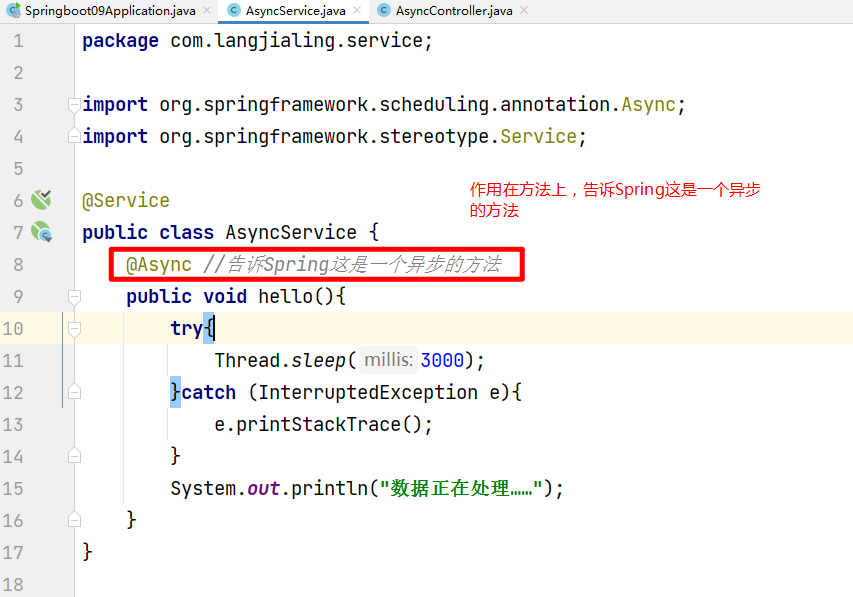The height and width of the screenshot is (597, 853).
Task: Click the millis: parameter hint
Action: pyautogui.click(x=388, y=360)
